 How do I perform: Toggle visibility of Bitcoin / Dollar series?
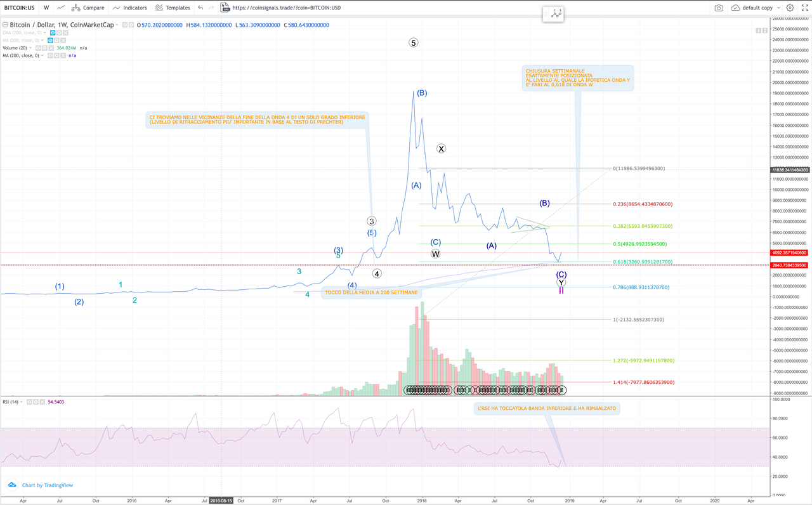click(x=124, y=25)
